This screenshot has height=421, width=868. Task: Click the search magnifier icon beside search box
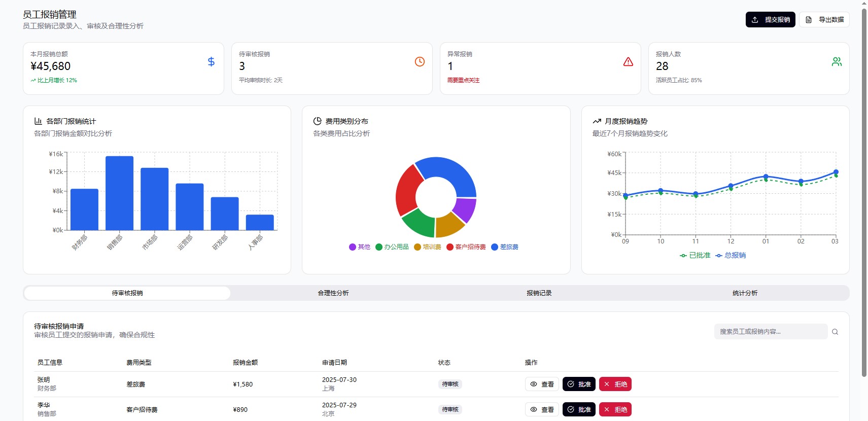click(x=835, y=332)
